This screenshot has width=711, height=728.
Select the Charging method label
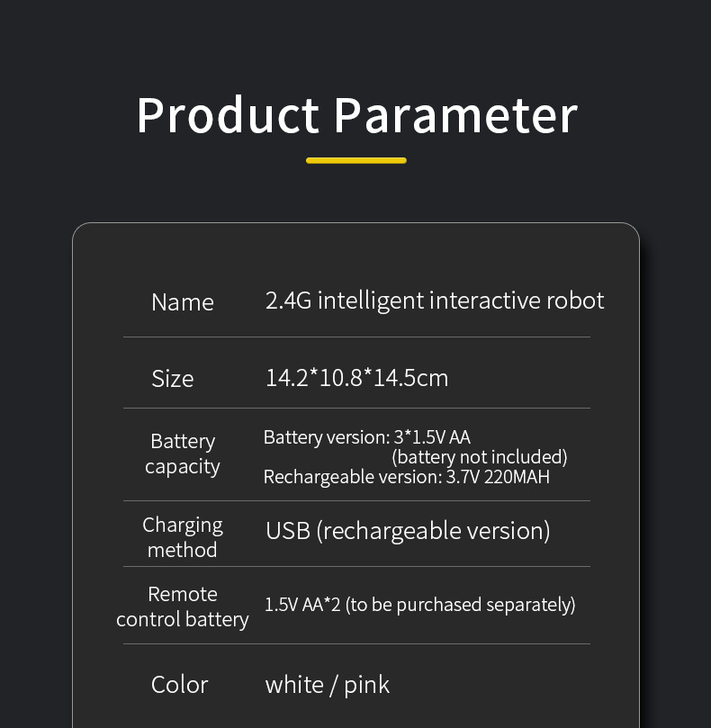(x=183, y=537)
